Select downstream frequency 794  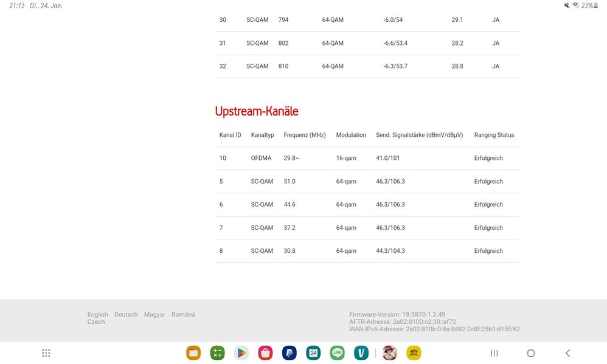click(x=283, y=19)
